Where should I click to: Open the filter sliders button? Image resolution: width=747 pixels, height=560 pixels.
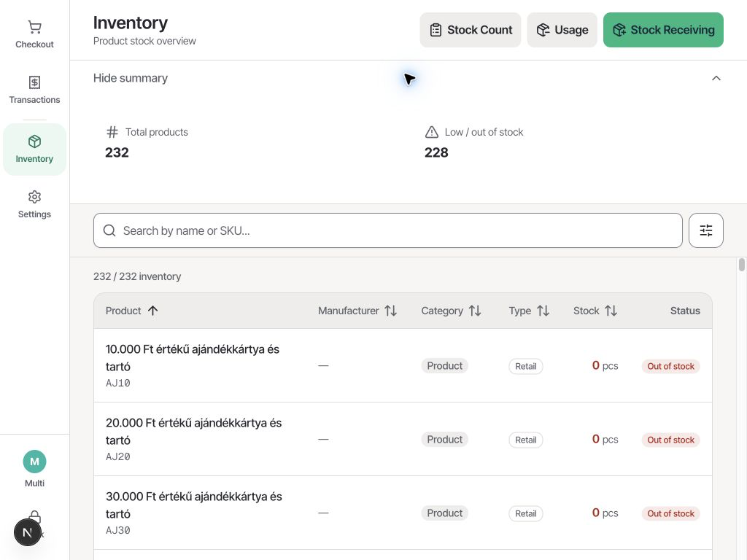705,230
